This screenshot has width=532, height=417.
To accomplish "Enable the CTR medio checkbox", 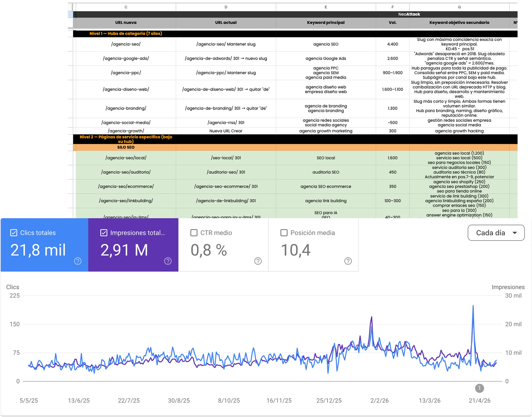I will click(194, 233).
